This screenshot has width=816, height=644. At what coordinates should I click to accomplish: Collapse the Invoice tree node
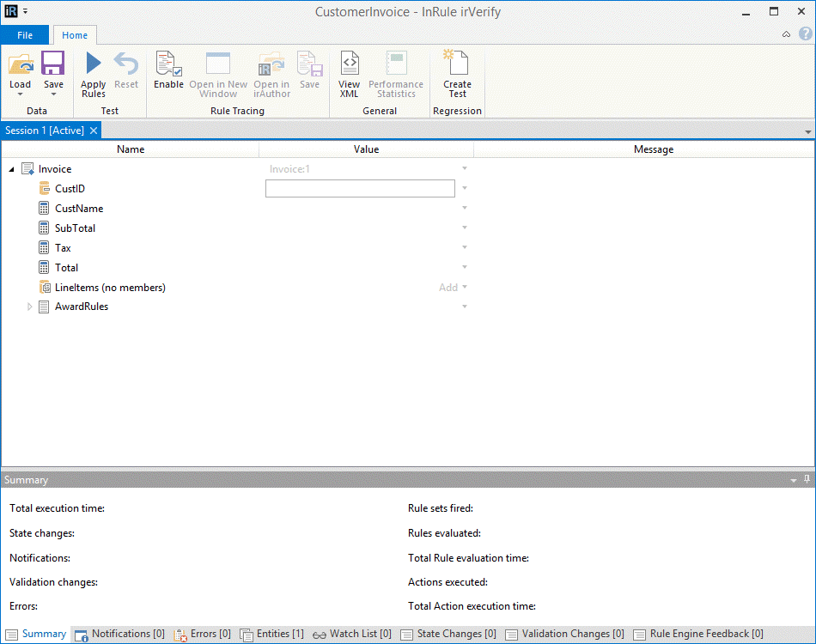coord(11,170)
